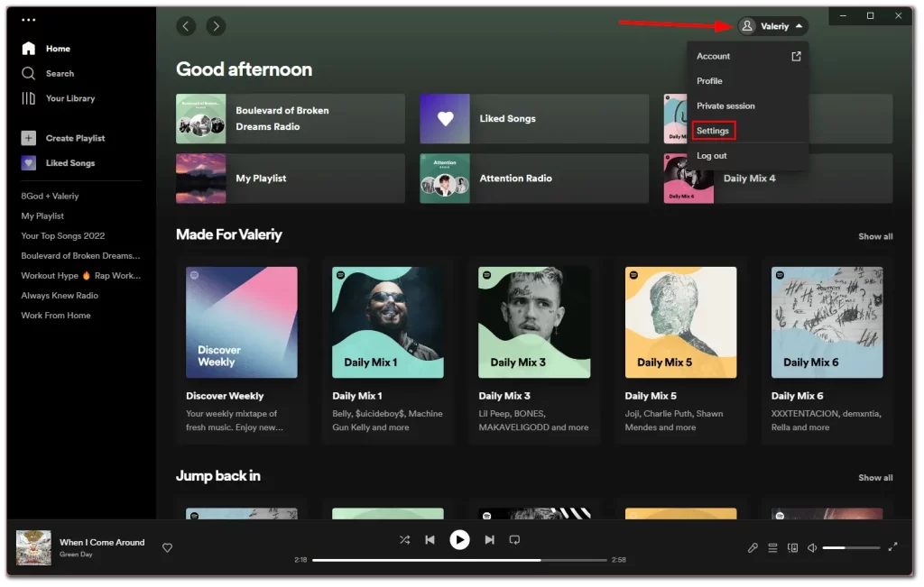Navigate forward with the right arrow

216,26
